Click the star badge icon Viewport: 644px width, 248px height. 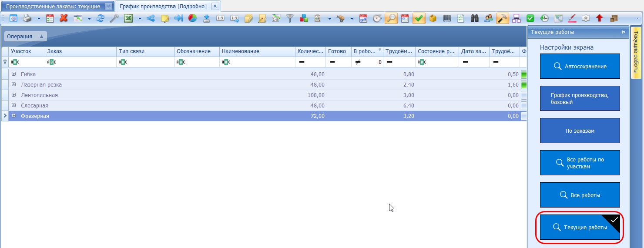tap(586, 18)
